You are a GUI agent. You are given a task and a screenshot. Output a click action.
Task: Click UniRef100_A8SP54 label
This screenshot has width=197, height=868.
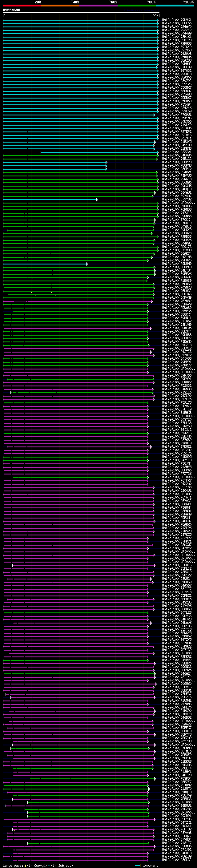click(x=176, y=778)
